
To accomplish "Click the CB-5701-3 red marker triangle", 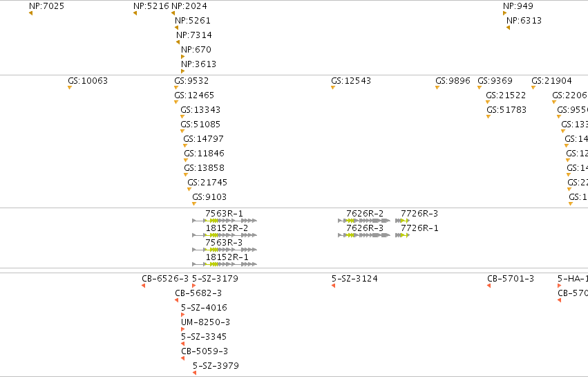I will [x=489, y=286].
